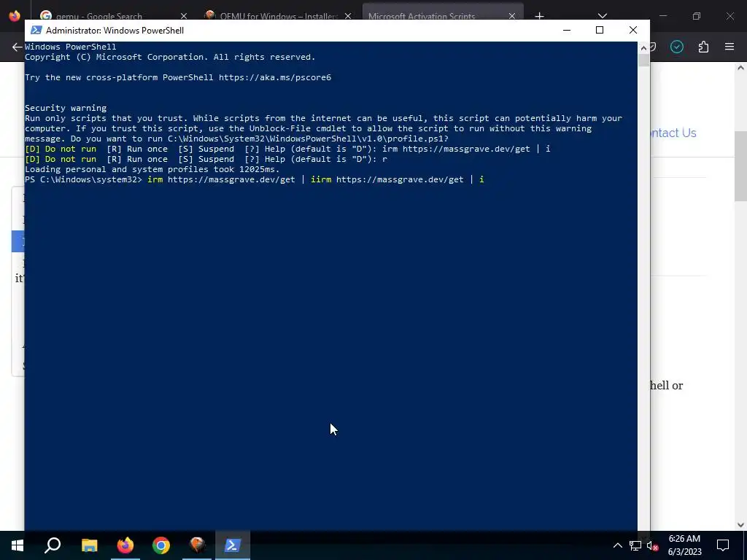Image resolution: width=747 pixels, height=560 pixels.
Task: Open the Firefox hamburger menu
Action: (x=729, y=47)
